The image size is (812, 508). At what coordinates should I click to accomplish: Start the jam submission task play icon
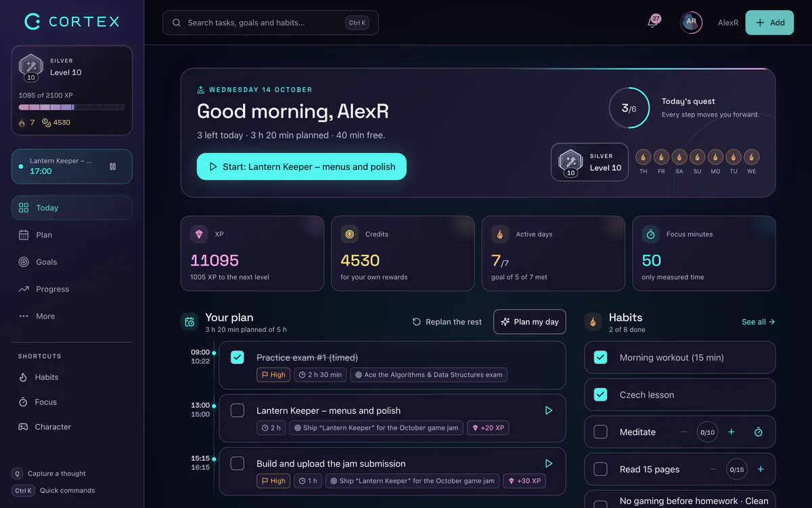(549, 463)
